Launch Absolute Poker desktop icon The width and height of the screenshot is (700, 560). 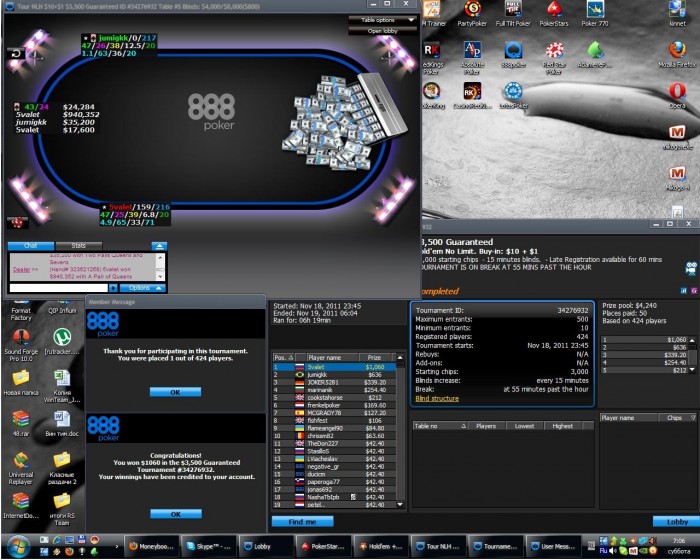tap(472, 57)
